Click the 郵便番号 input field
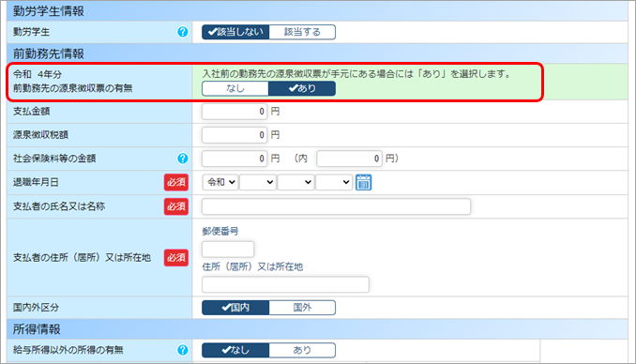This screenshot has height=364, width=636. (228, 250)
